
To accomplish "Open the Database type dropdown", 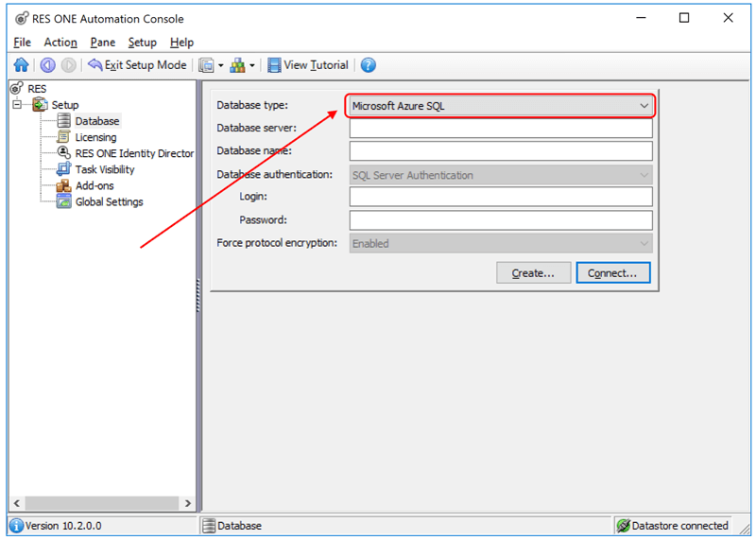I will pyautogui.click(x=501, y=106).
